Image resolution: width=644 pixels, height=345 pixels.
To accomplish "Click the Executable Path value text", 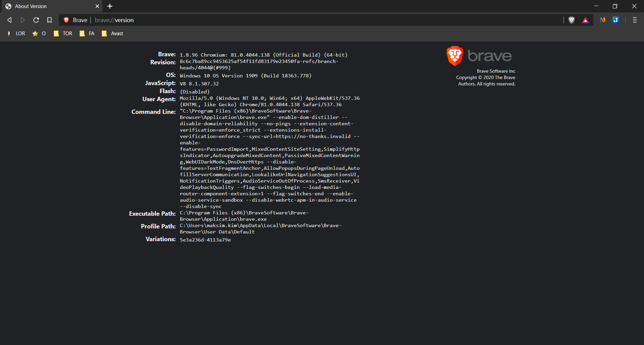I will click(244, 216).
